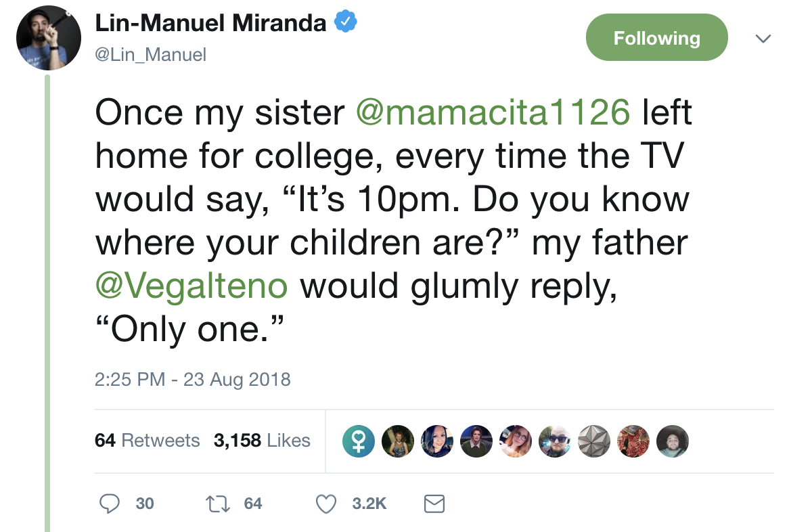
Task: Retweet using the retweet arrows icon
Action: tap(217, 504)
